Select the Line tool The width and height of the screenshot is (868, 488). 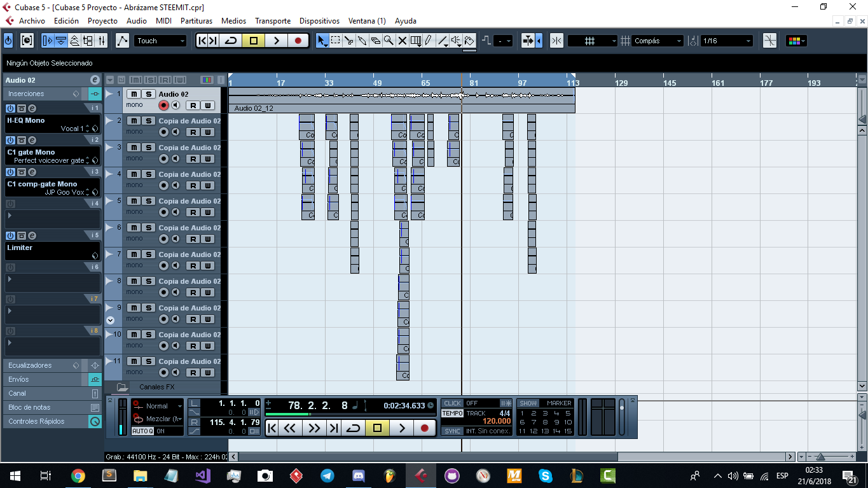click(443, 41)
